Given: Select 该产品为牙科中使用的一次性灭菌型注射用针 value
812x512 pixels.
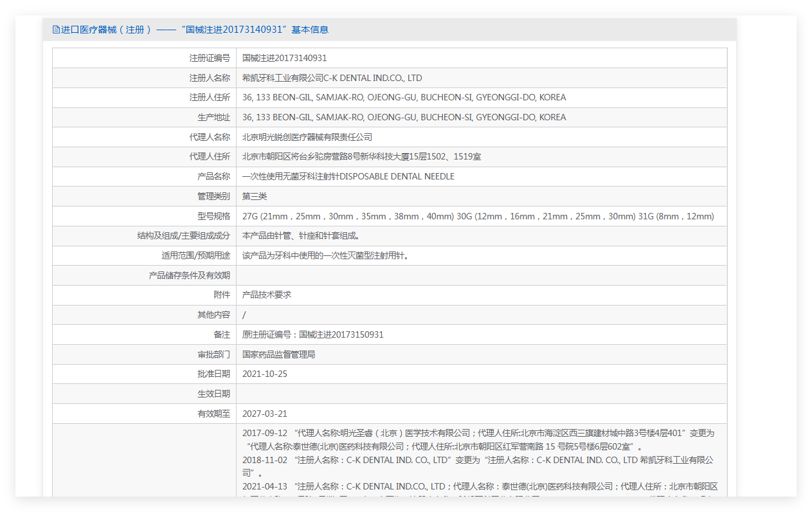Looking at the screenshot, I should coord(325,255).
